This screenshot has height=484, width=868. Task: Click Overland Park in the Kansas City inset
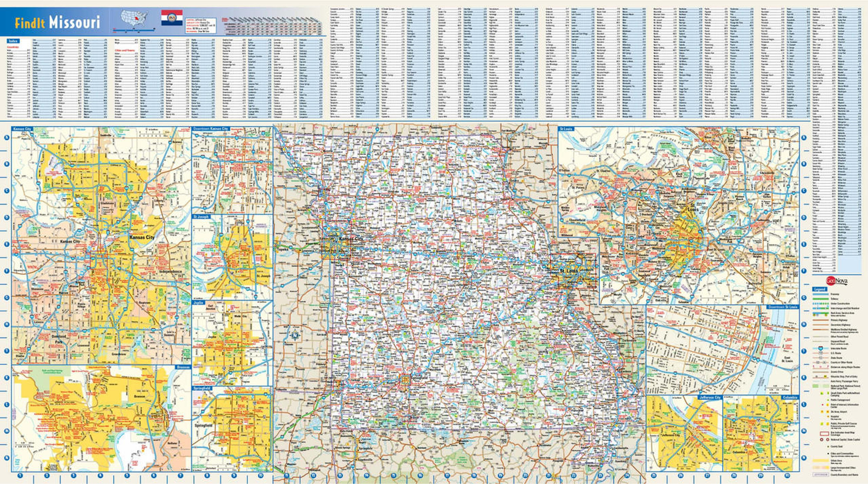[x=59, y=339]
